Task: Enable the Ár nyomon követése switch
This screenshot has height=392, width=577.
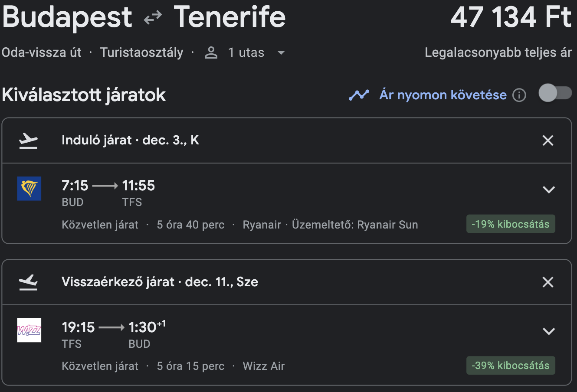Action: 555,93
